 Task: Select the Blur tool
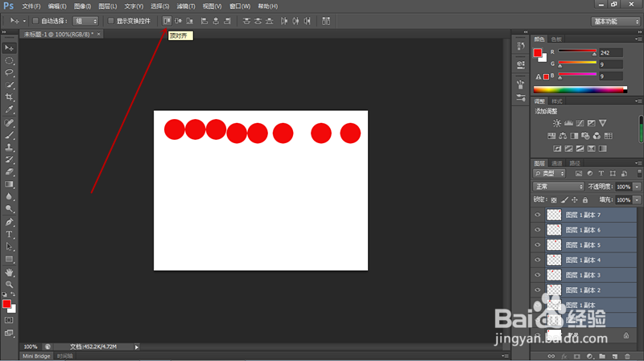[9, 196]
